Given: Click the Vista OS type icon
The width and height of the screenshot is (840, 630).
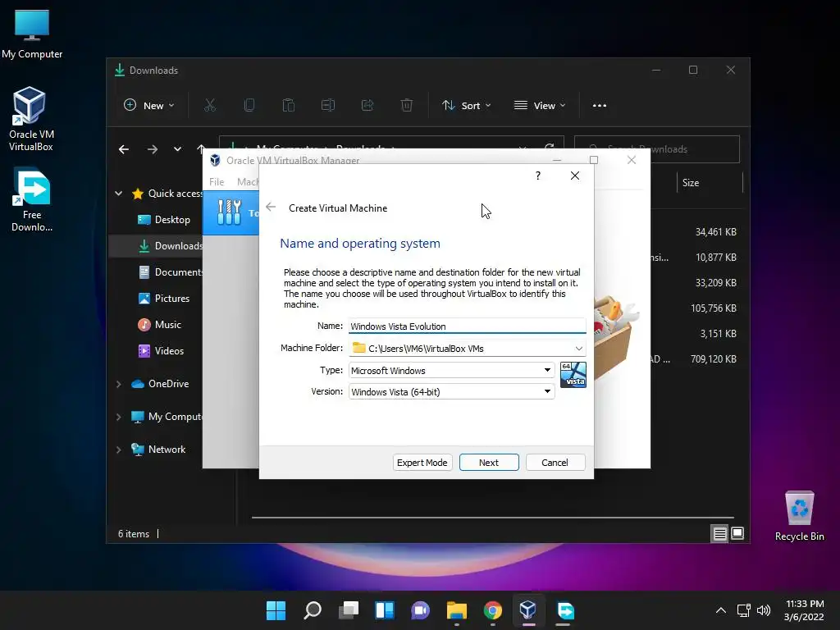Looking at the screenshot, I should 573,374.
